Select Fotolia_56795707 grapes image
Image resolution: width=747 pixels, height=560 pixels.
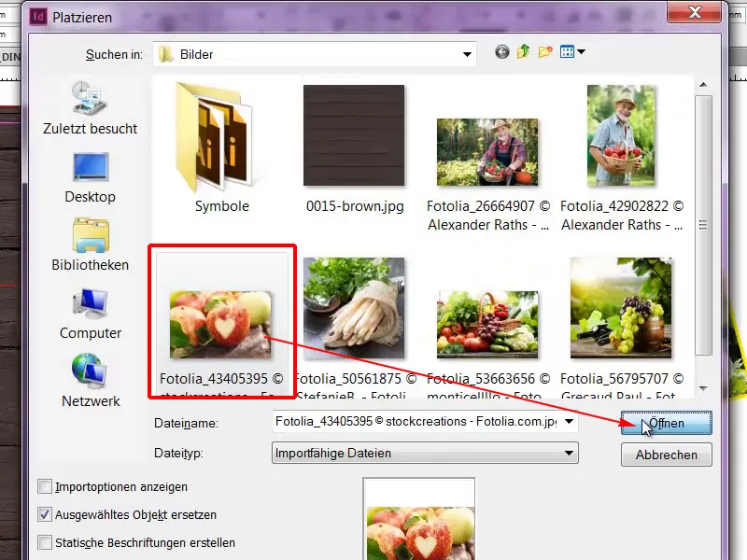(621, 308)
